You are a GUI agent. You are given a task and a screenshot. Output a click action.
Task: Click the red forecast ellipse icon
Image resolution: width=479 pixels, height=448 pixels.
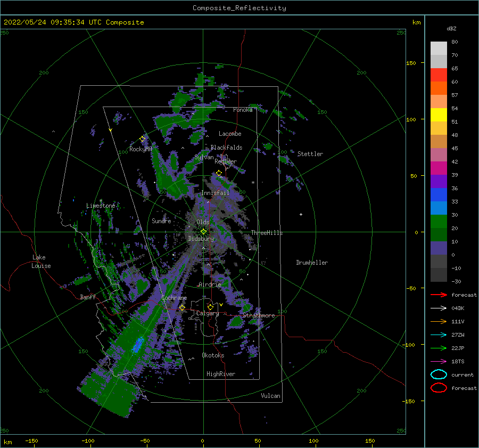click(439, 388)
